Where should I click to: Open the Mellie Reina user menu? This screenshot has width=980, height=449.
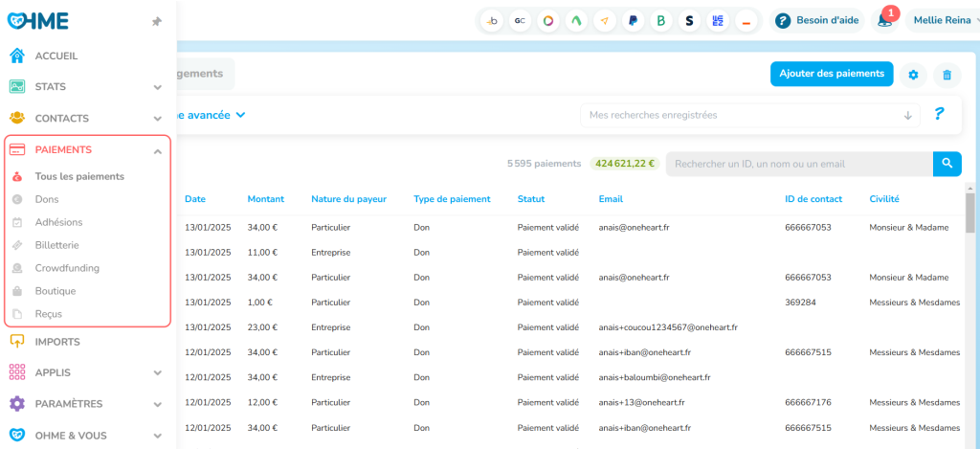coord(941,20)
